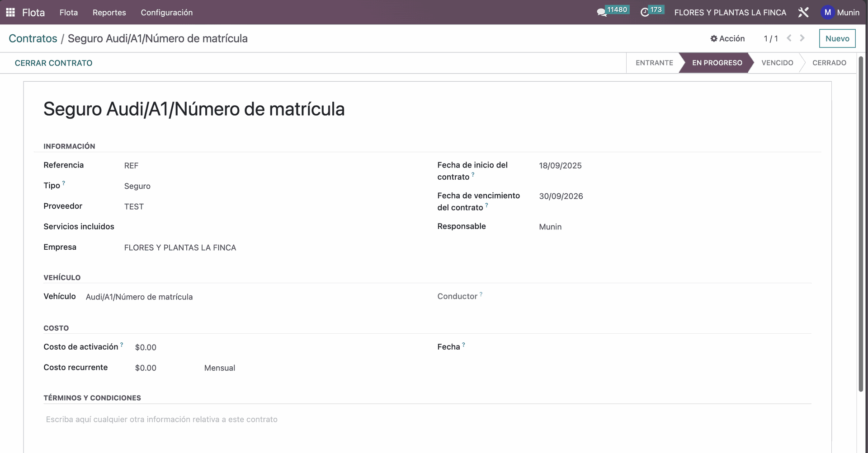This screenshot has width=868, height=453.
Task: Click the Nuevo button
Action: tap(837, 38)
